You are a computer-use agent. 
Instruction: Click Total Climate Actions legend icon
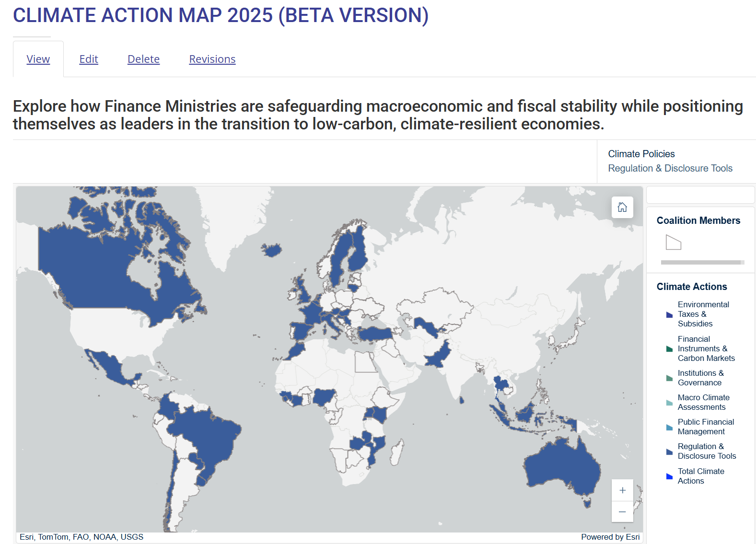coord(669,476)
